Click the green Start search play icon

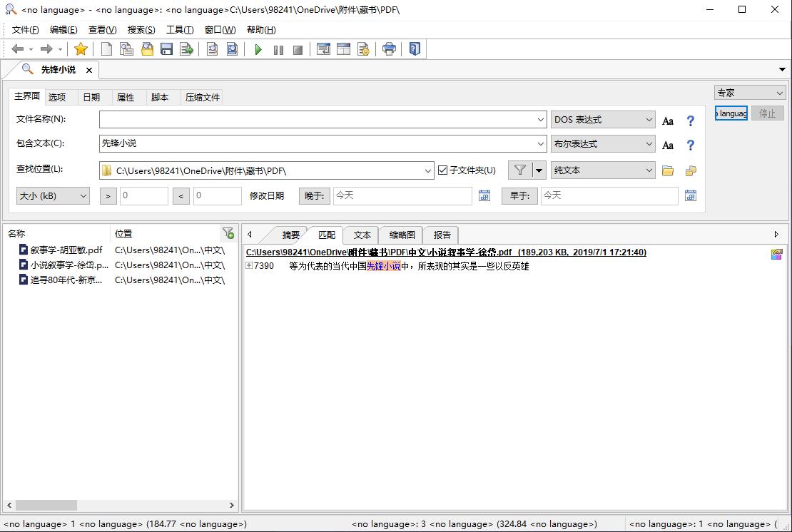(258, 49)
